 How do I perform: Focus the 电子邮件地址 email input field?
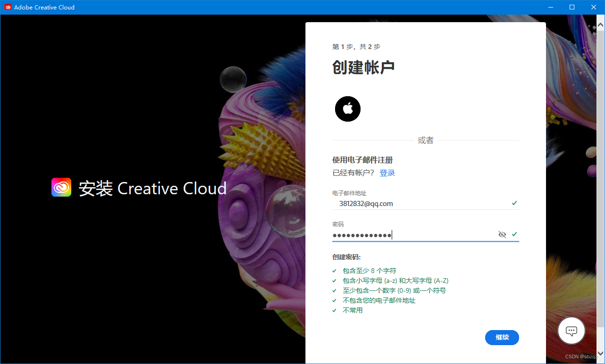426,204
